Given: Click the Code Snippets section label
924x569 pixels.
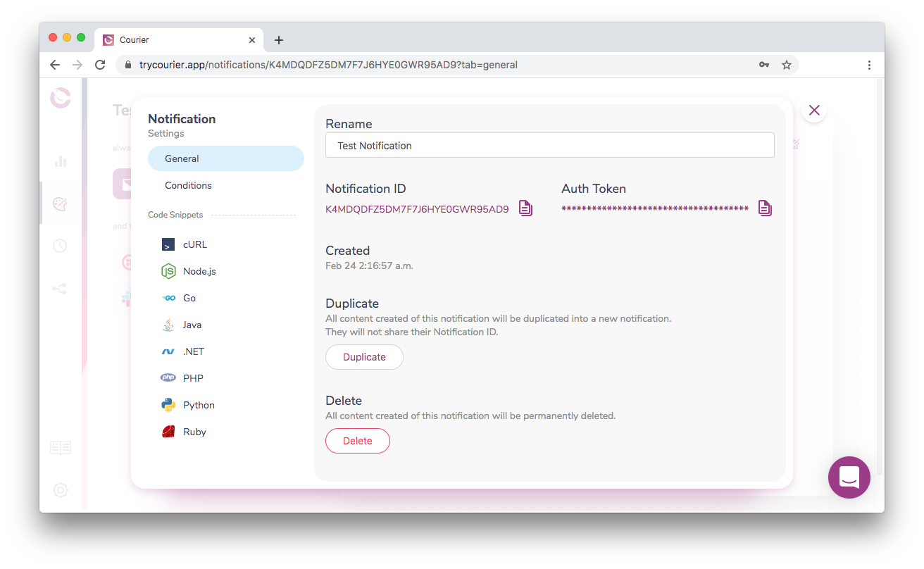Looking at the screenshot, I should point(175,215).
